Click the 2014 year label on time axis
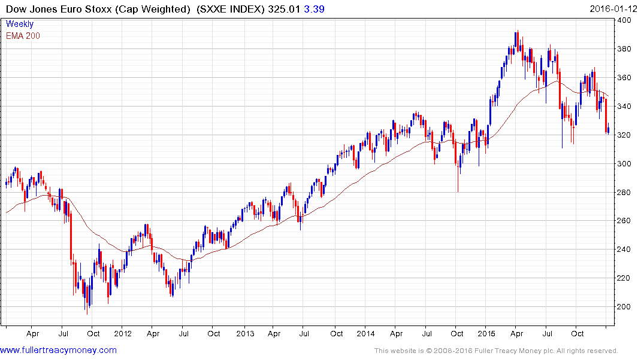This screenshot has height=359, width=644. pos(365,333)
